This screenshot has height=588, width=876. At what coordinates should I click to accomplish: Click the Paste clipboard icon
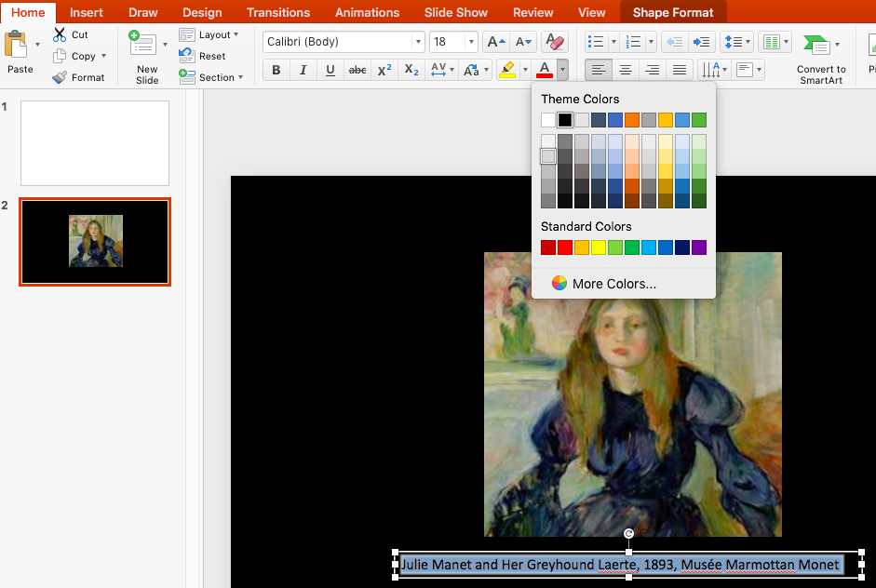16,44
